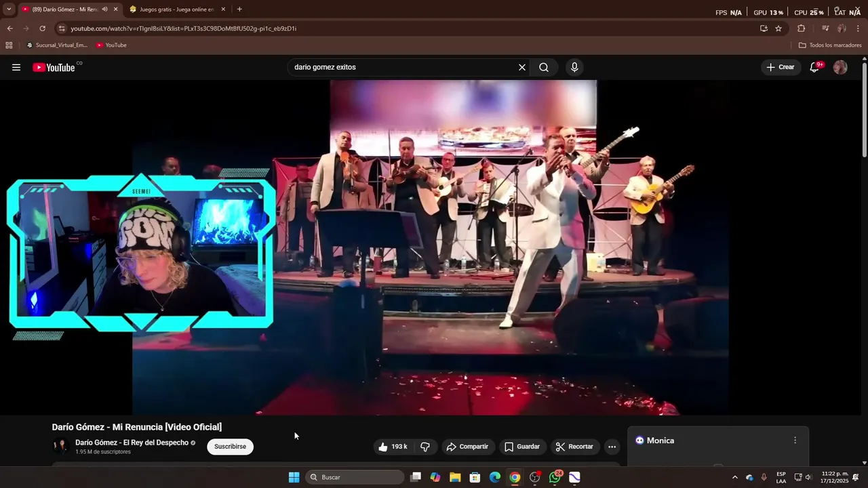Screen dimensions: 868x488
Task: Open WhatsApp from the taskbar
Action: click(x=555, y=477)
